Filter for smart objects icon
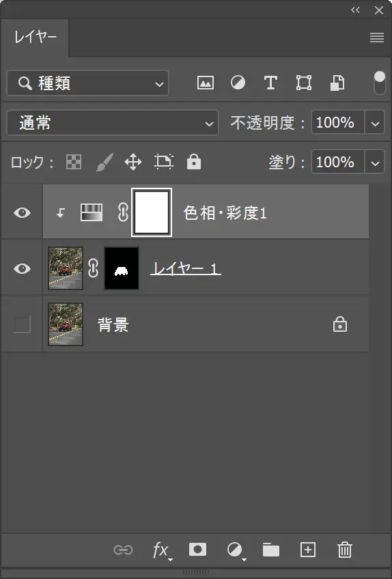392x579 pixels. (337, 83)
